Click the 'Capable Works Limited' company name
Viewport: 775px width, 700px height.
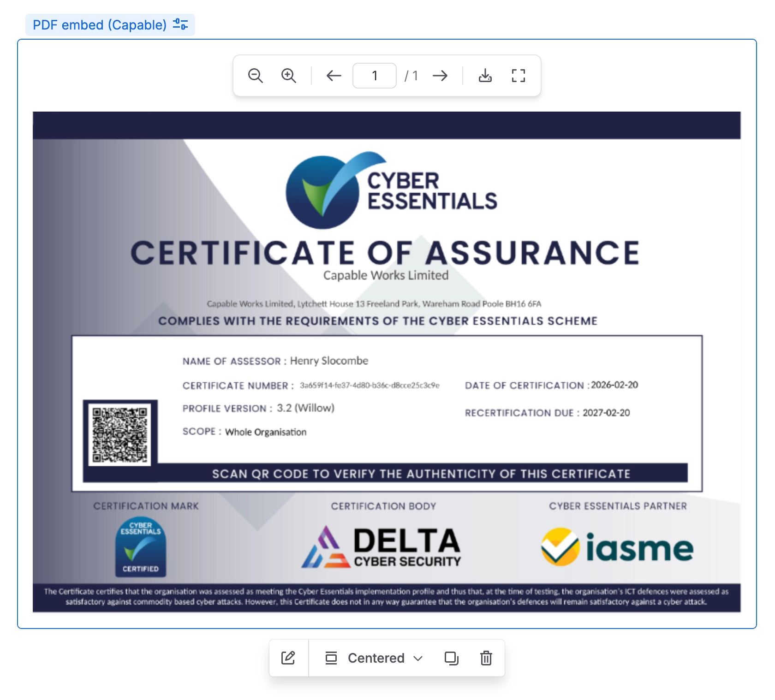386,275
